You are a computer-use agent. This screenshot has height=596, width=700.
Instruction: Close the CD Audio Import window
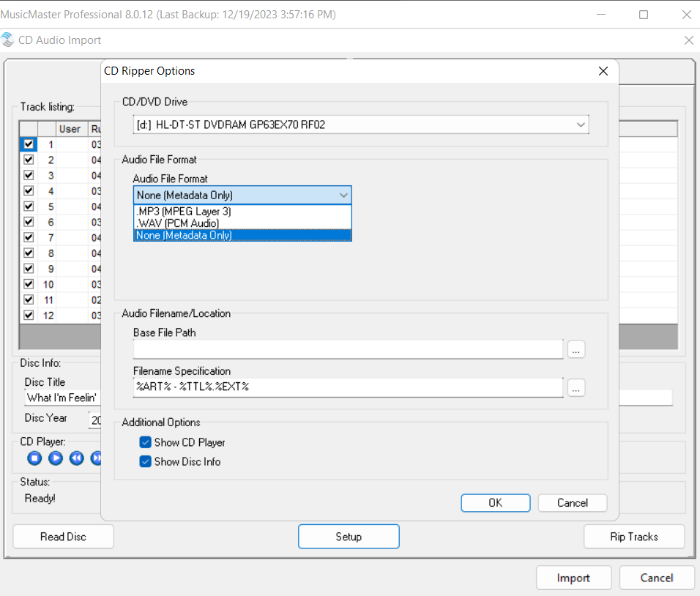688,40
